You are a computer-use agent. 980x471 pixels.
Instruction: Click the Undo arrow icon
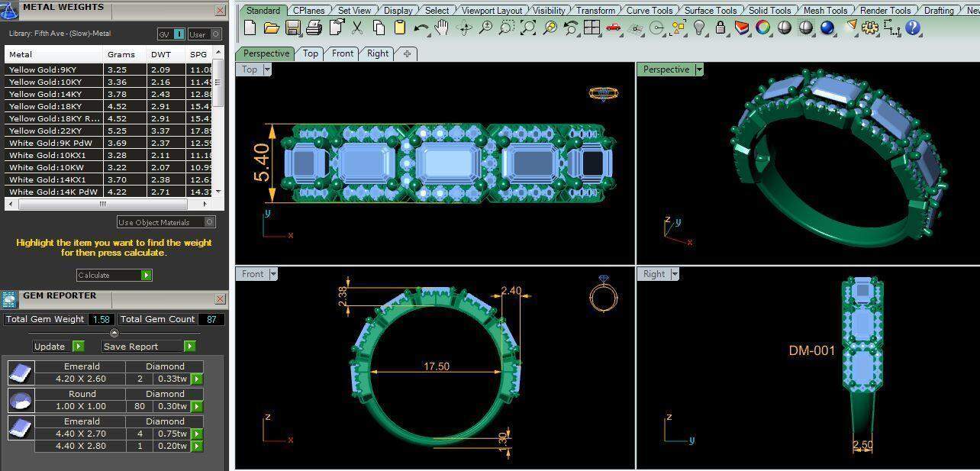pos(421,28)
